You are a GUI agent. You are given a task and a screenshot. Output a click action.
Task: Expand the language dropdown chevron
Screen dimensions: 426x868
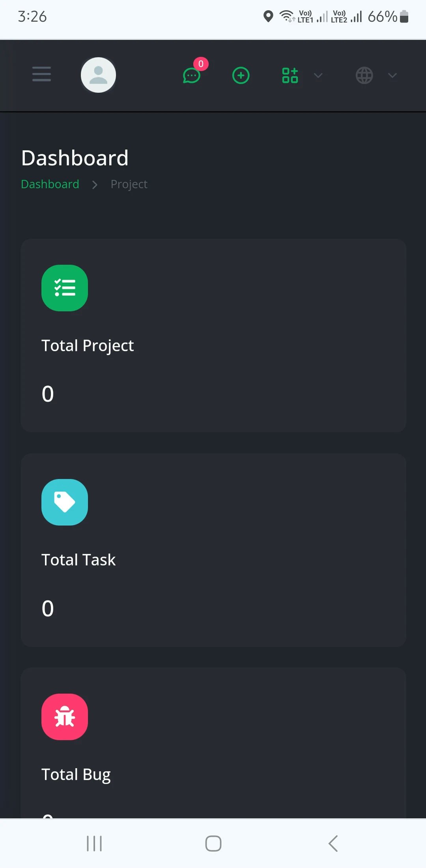tap(392, 75)
